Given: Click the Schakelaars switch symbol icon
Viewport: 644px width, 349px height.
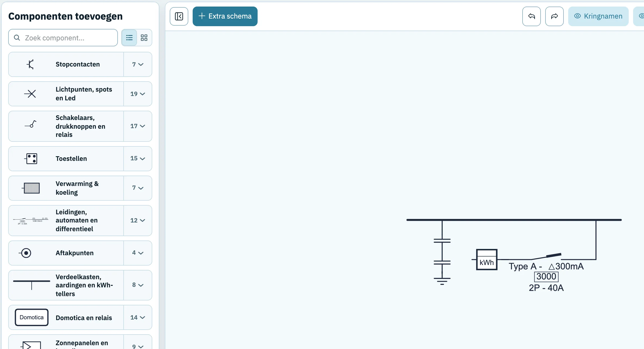Looking at the screenshot, I should tap(31, 124).
